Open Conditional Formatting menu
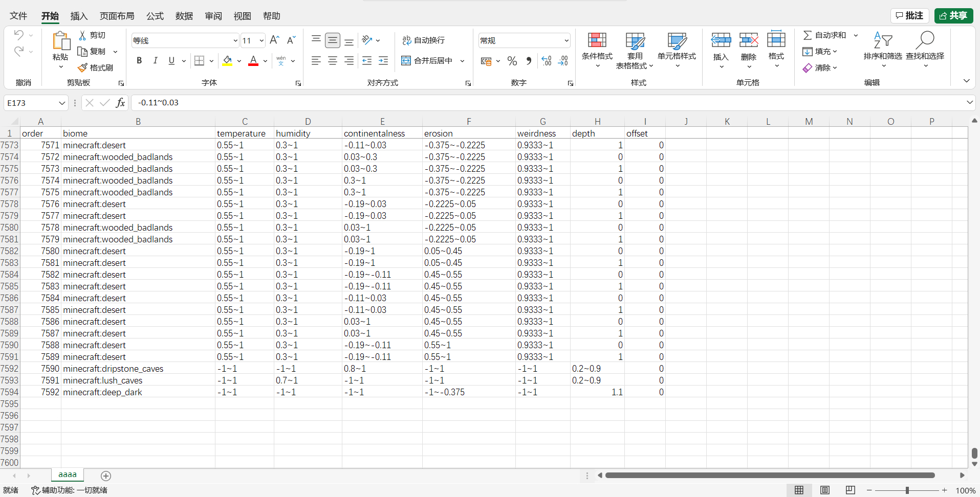This screenshot has height=497, width=980. (x=597, y=50)
